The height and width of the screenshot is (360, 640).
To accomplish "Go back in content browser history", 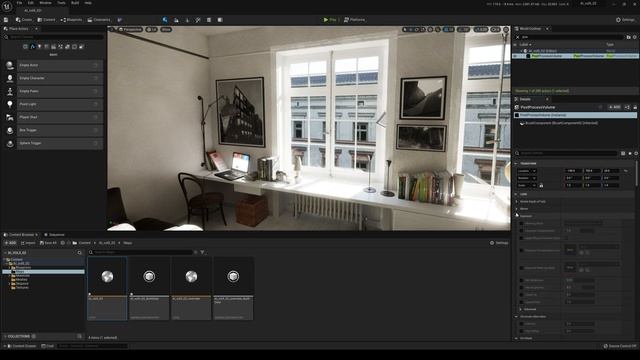I will pyautogui.click(x=62, y=243).
